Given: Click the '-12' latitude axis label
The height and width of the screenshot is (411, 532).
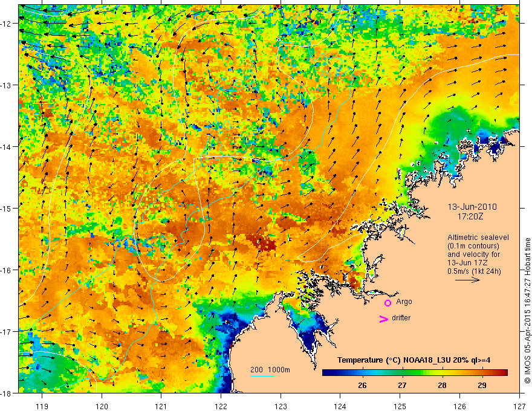Looking at the screenshot, I should point(7,24).
